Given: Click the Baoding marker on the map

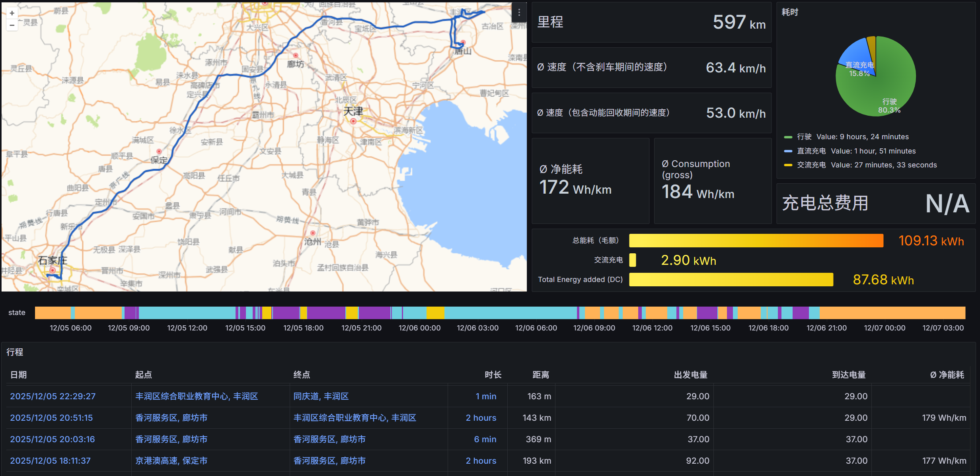Looking at the screenshot, I should pyautogui.click(x=159, y=152).
